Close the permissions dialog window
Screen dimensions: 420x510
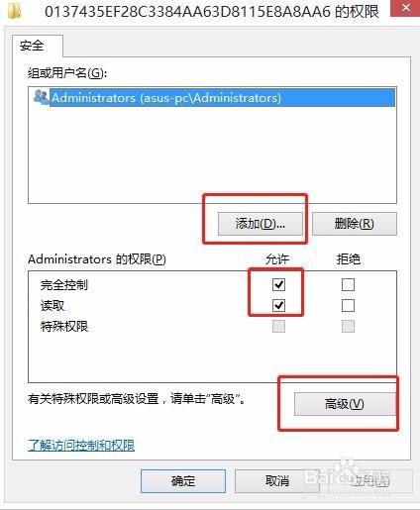(x=405, y=8)
